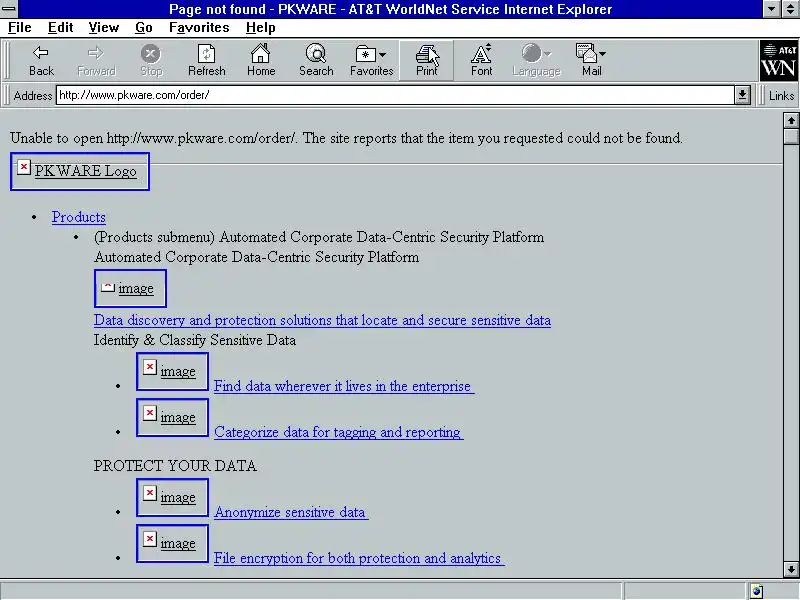Open the Favorites folder toolbar icon
800x600 pixels.
click(365, 54)
